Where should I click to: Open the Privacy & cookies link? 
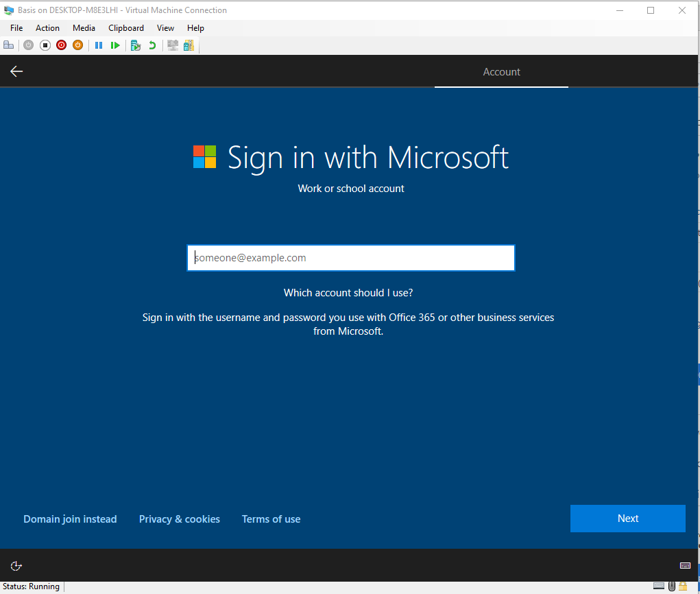click(x=180, y=519)
